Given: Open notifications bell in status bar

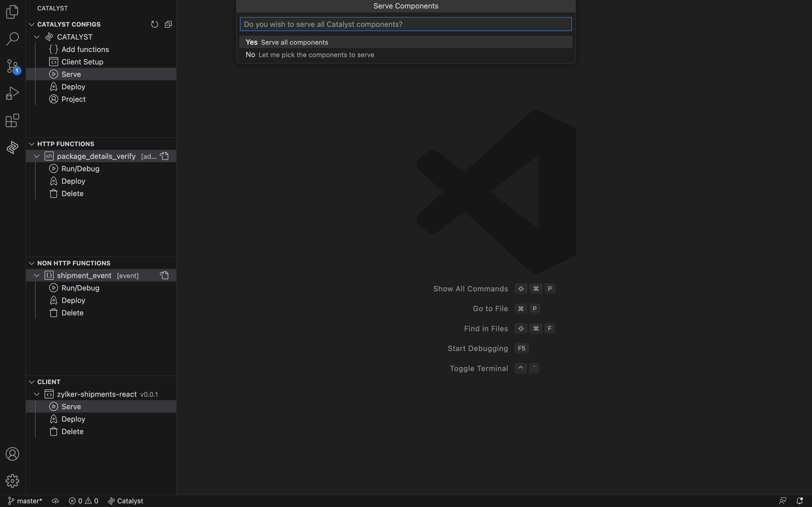Looking at the screenshot, I should pyautogui.click(x=800, y=501).
